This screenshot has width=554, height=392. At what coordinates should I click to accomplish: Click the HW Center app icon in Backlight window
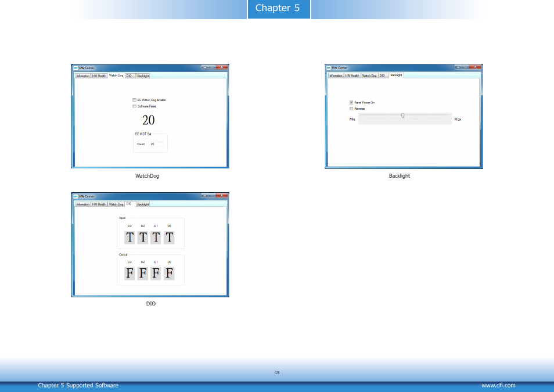click(328, 67)
